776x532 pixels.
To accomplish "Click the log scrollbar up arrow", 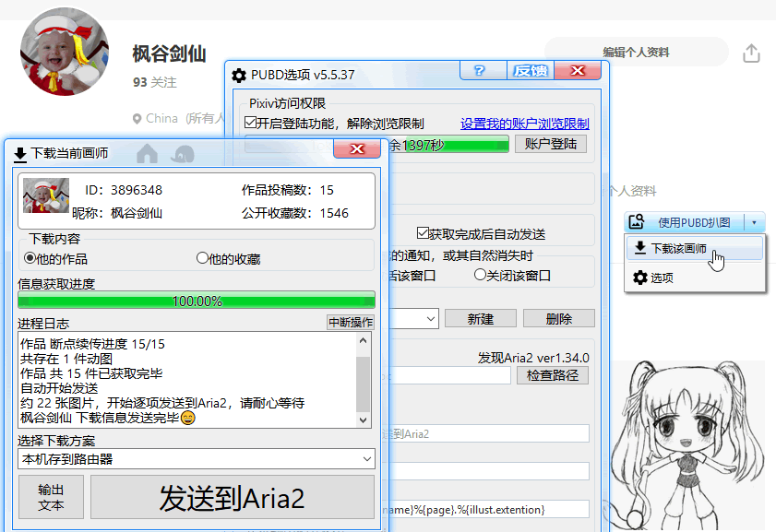I will click(363, 340).
